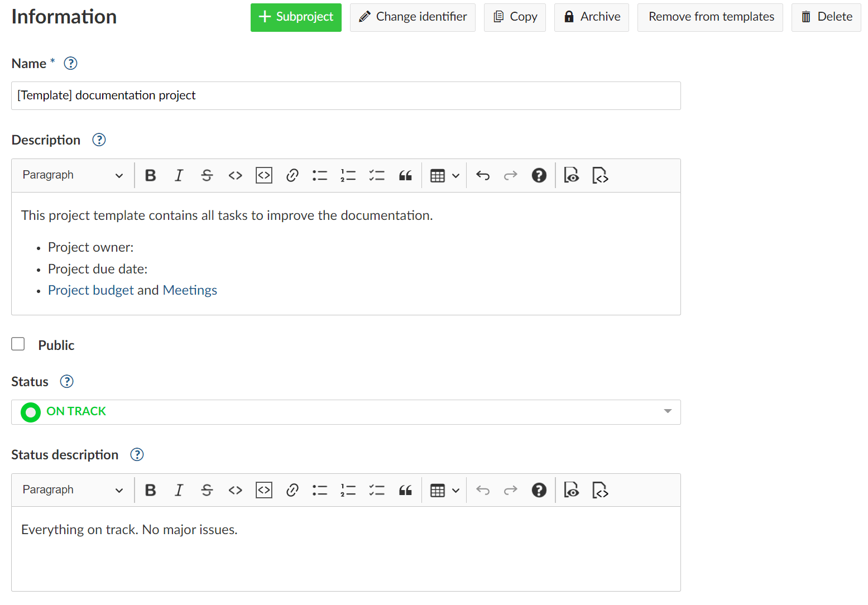The image size is (868, 605).
Task: Create a numbered list in the Status description
Action: pos(348,490)
